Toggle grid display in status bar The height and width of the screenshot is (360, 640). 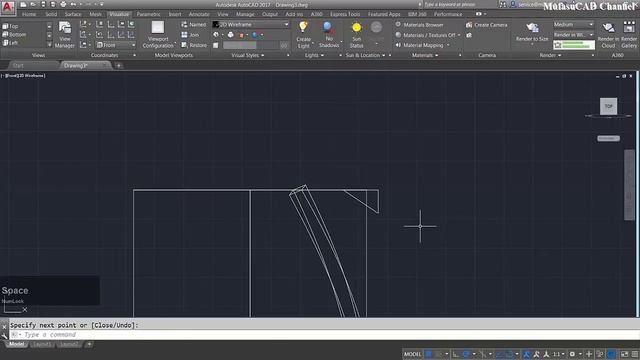pos(428,354)
